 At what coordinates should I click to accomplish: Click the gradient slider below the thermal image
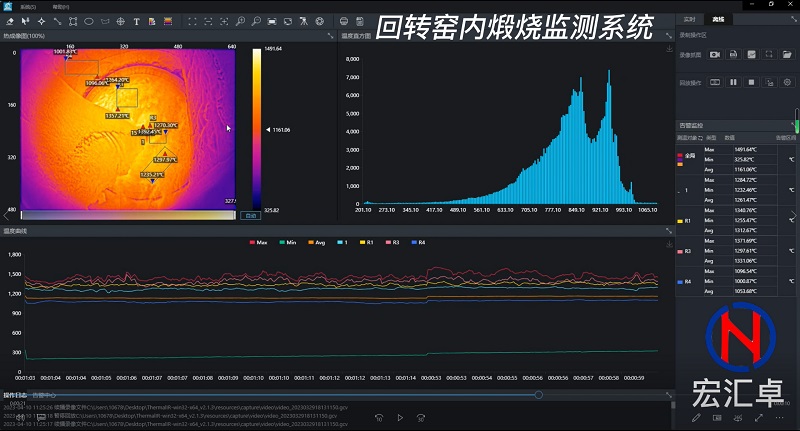point(128,216)
